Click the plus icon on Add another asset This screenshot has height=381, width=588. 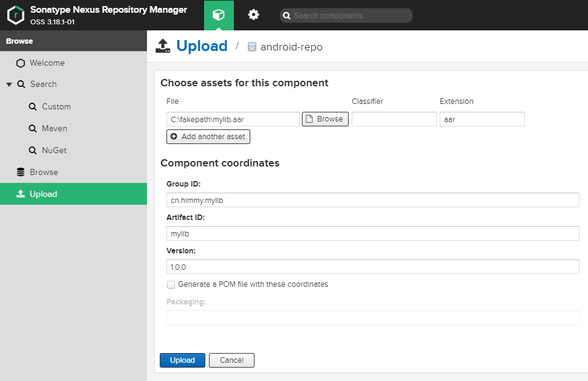174,137
